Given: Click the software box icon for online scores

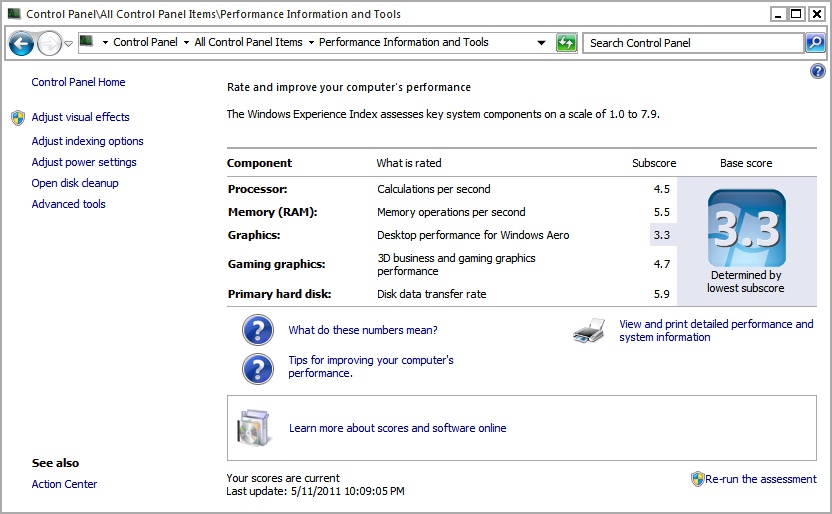Looking at the screenshot, I should pyautogui.click(x=253, y=428).
